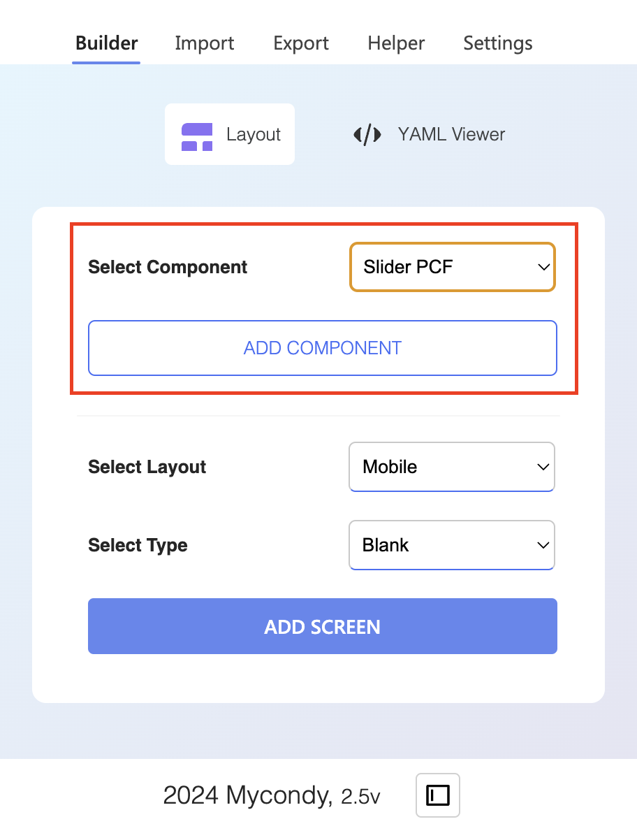Show the YAML Viewer text label
The width and height of the screenshot is (637, 840).
[451, 134]
